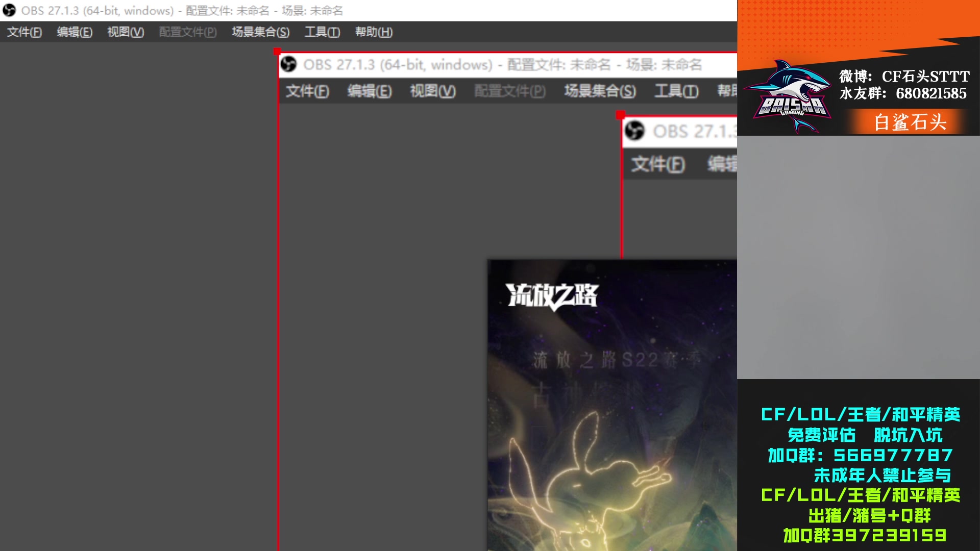The image size is (980, 551).
Task: Click the OBS logo in the smallest nested window
Action: coord(634,131)
